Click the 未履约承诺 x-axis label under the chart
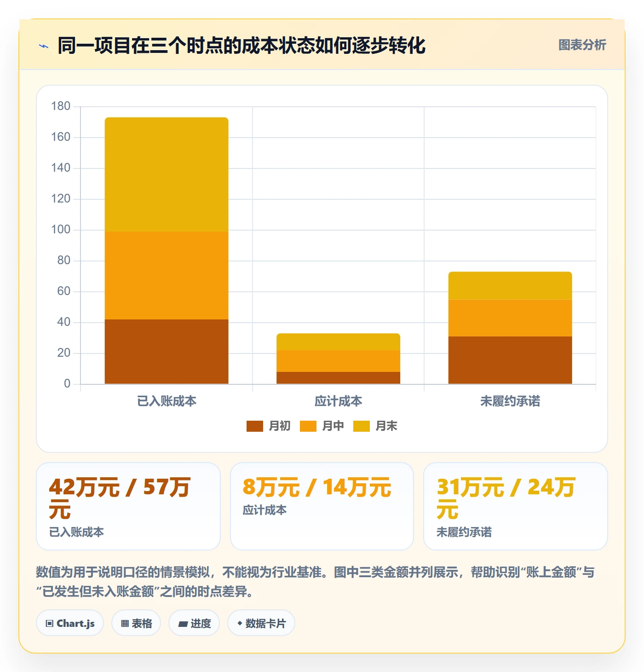 510,401
